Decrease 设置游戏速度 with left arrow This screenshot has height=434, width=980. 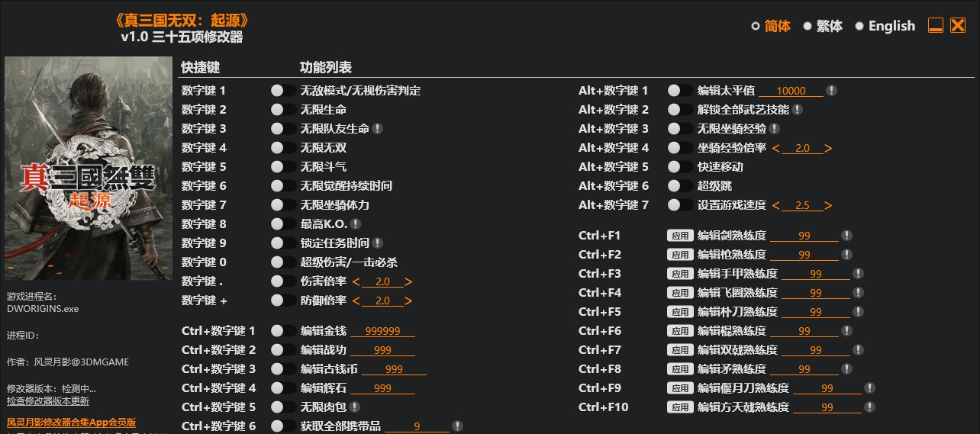pyautogui.click(x=776, y=205)
